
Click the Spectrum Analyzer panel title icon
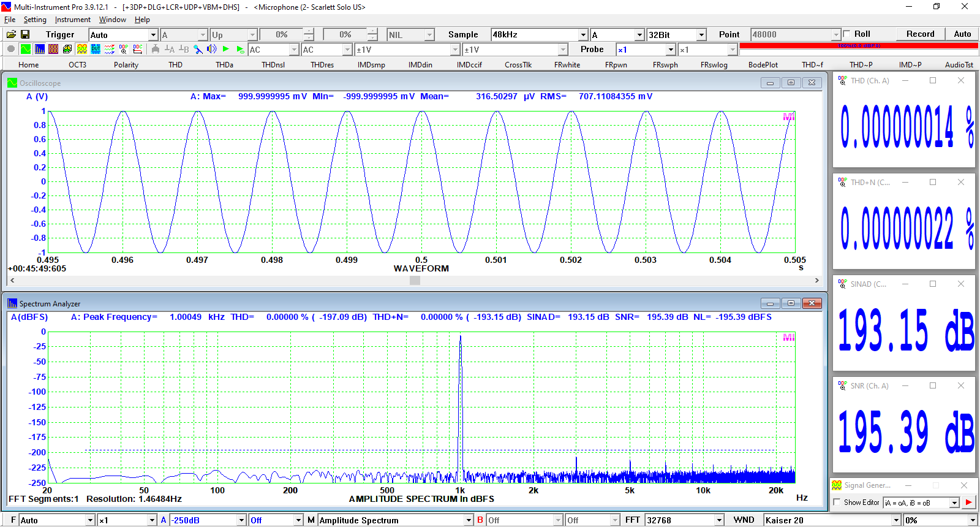click(x=12, y=303)
